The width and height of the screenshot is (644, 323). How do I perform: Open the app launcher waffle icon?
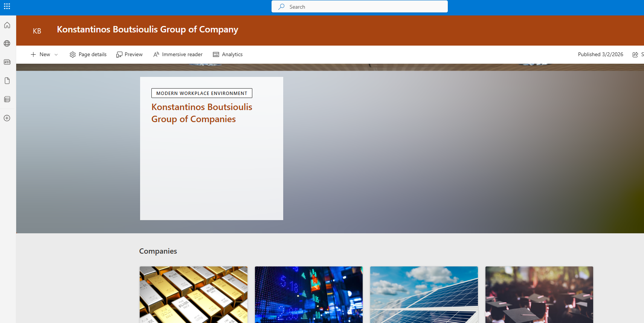click(x=7, y=6)
